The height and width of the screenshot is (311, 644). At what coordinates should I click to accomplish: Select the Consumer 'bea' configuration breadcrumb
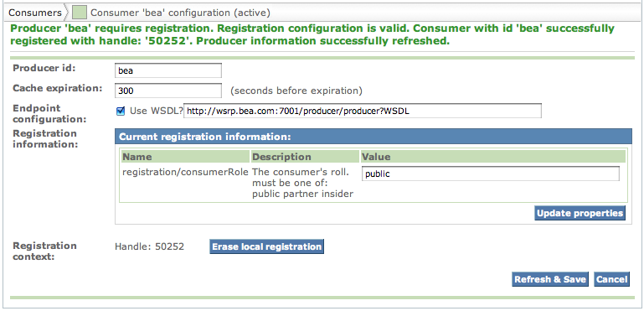tap(180, 13)
